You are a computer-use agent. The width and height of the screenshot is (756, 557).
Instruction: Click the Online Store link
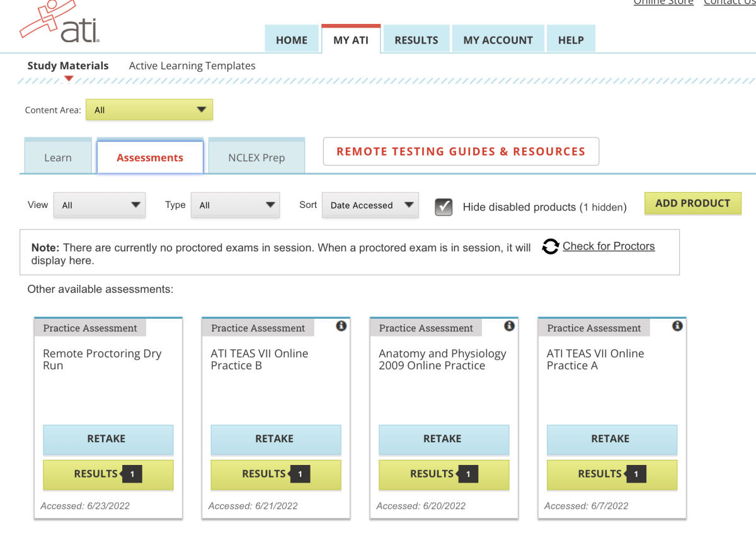pyautogui.click(x=663, y=3)
